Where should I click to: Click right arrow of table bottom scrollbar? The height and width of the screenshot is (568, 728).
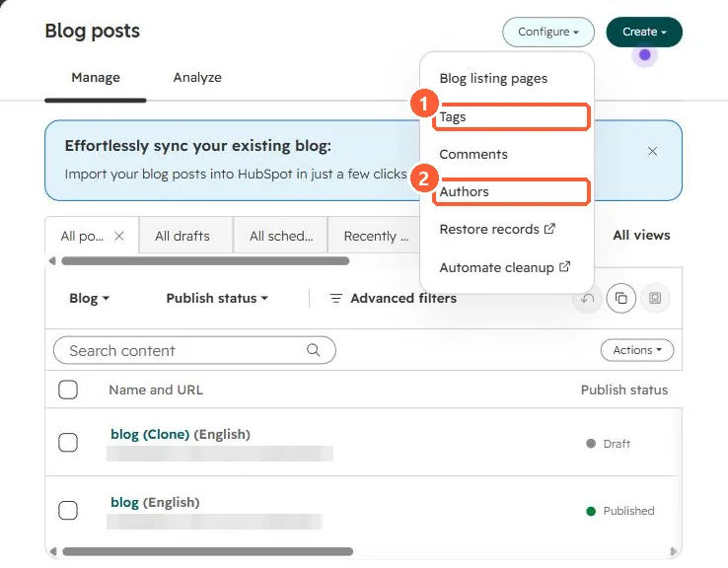(x=674, y=552)
